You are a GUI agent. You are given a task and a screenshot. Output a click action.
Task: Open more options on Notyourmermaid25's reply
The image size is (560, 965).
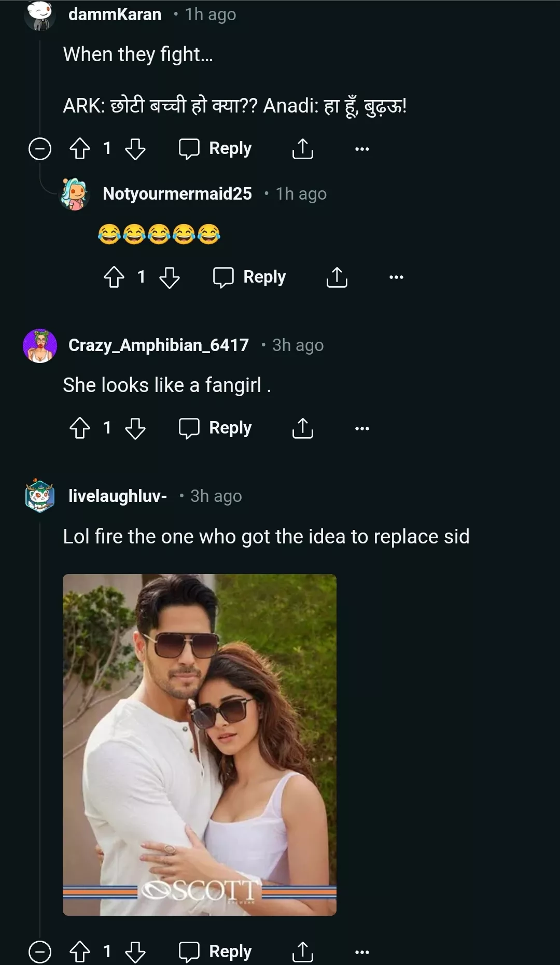396,277
